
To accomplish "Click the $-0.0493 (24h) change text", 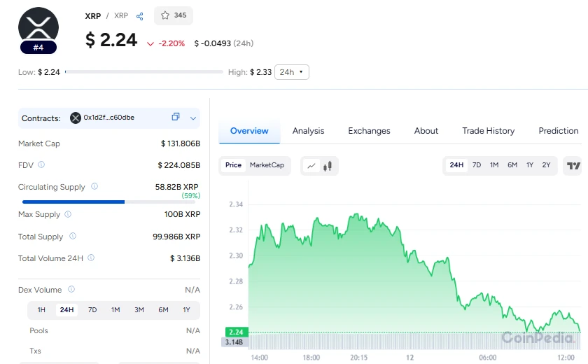I will click(x=223, y=43).
